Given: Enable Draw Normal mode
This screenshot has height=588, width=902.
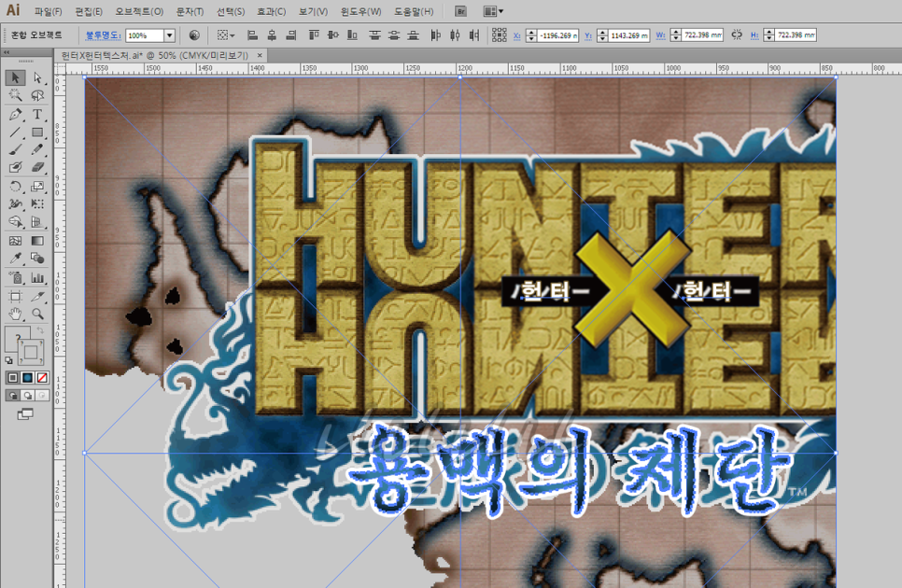Looking at the screenshot, I should 13,396.
